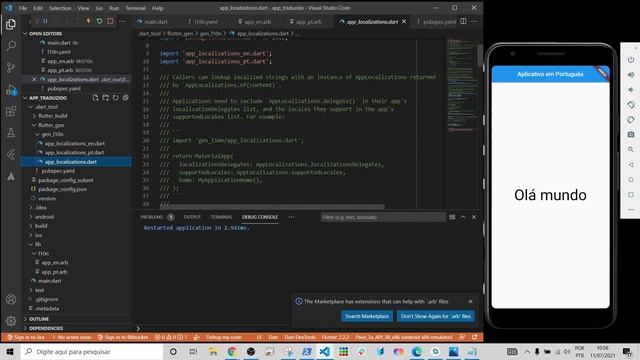Open the Terminal menu
Screen dimensions: 640x360
coord(135,8)
